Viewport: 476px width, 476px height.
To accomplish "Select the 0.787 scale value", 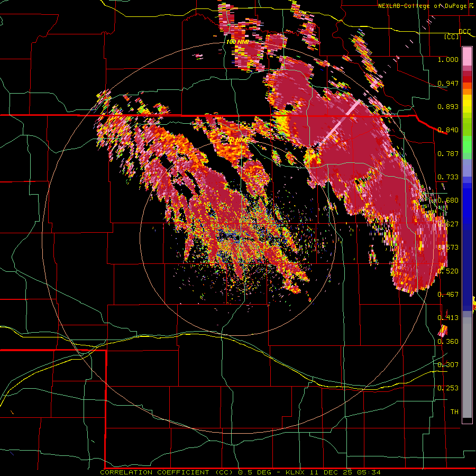I will pos(448,153).
